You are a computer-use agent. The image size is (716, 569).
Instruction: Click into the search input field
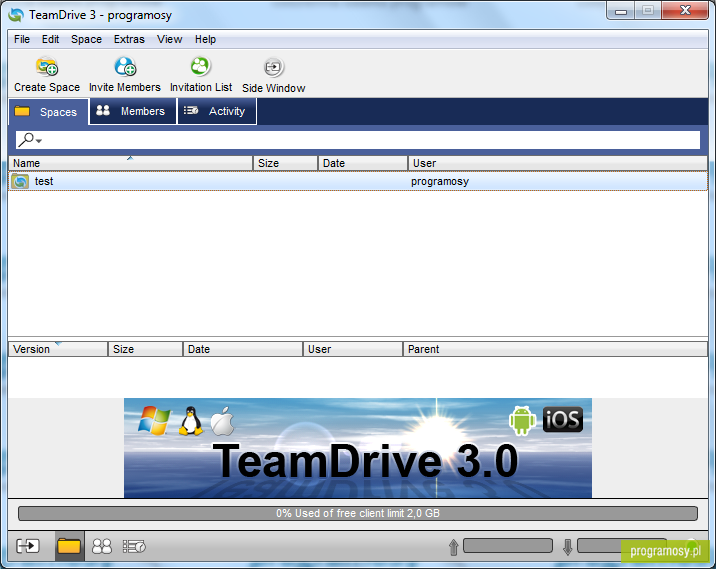point(358,140)
